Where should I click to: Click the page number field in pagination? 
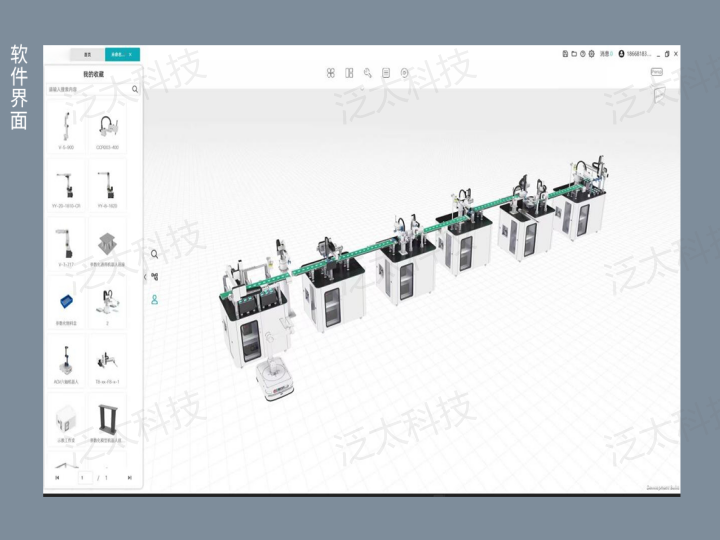pos(85,478)
